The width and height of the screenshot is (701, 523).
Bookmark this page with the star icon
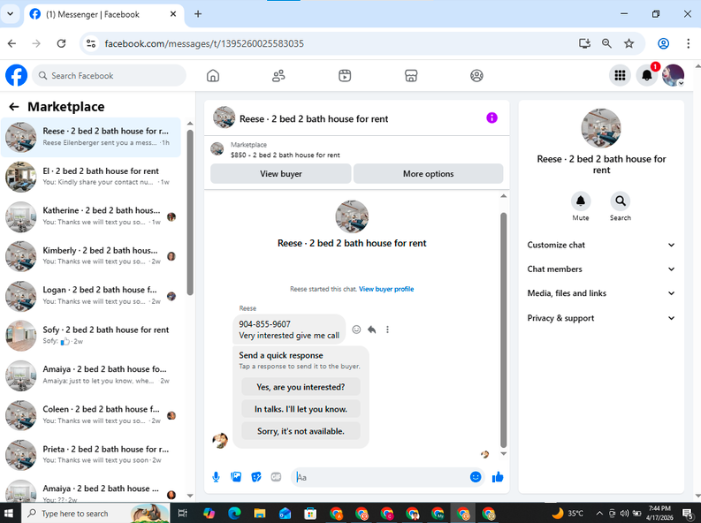pyautogui.click(x=629, y=43)
